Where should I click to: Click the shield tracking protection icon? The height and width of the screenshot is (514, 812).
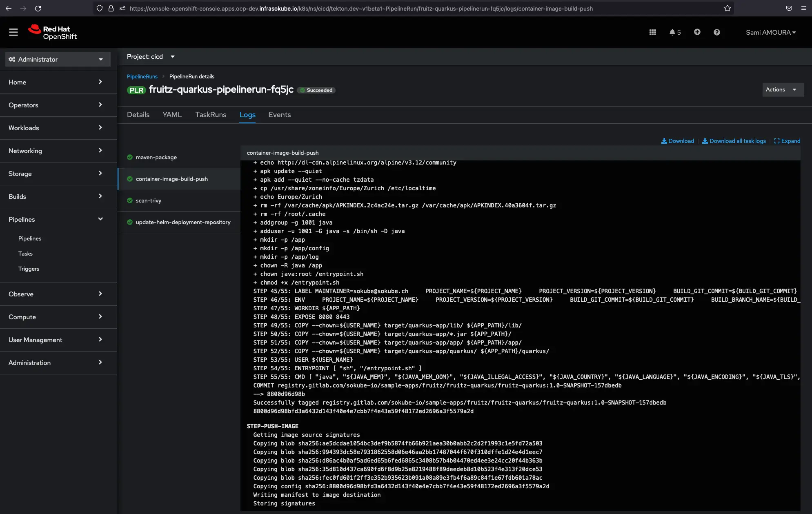pyautogui.click(x=99, y=8)
